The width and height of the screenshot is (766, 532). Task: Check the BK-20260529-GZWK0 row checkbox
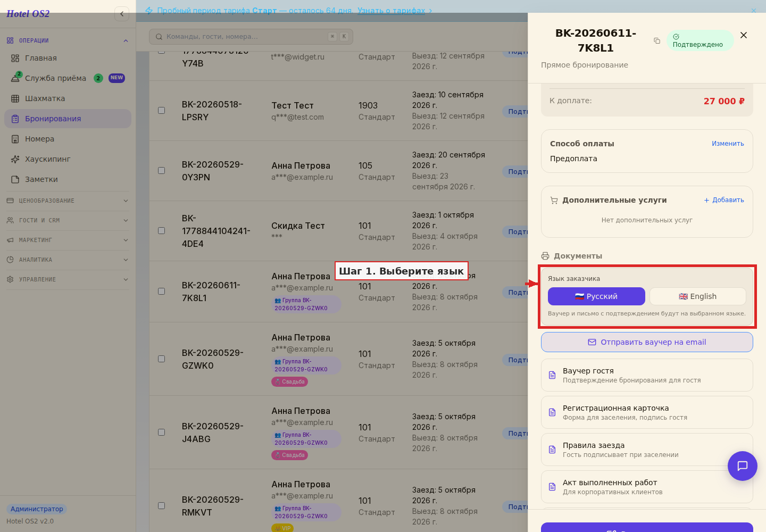[x=161, y=359]
